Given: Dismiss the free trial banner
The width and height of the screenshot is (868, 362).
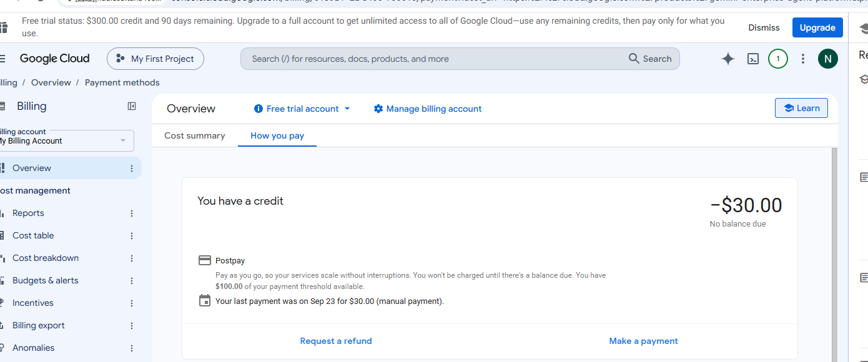Looking at the screenshot, I should [x=764, y=27].
